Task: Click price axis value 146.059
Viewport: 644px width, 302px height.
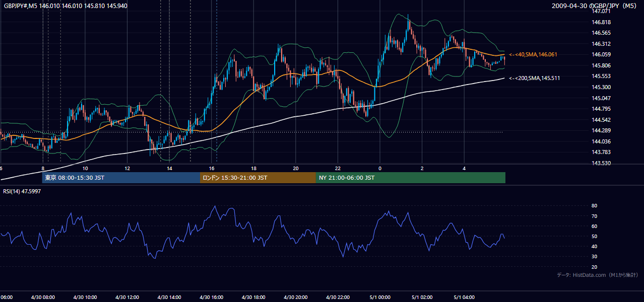Action: point(602,54)
